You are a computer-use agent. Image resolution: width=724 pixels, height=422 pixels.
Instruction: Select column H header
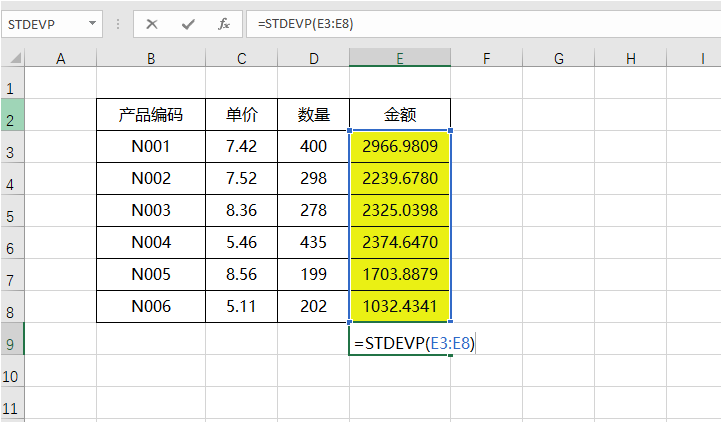(631, 59)
